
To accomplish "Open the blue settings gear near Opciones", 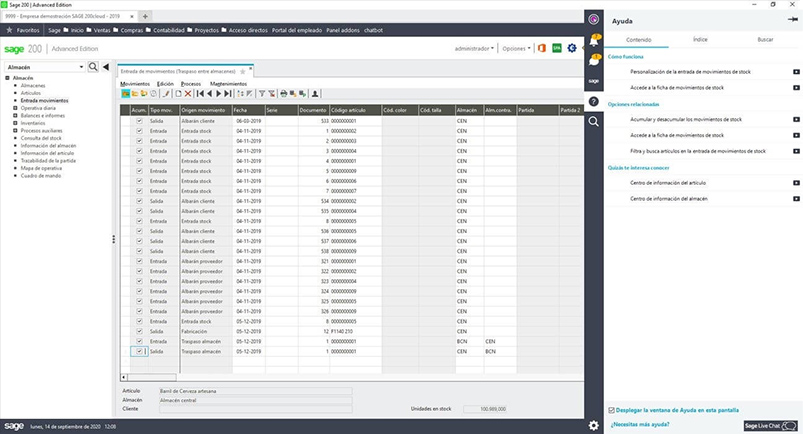I will 572,48.
